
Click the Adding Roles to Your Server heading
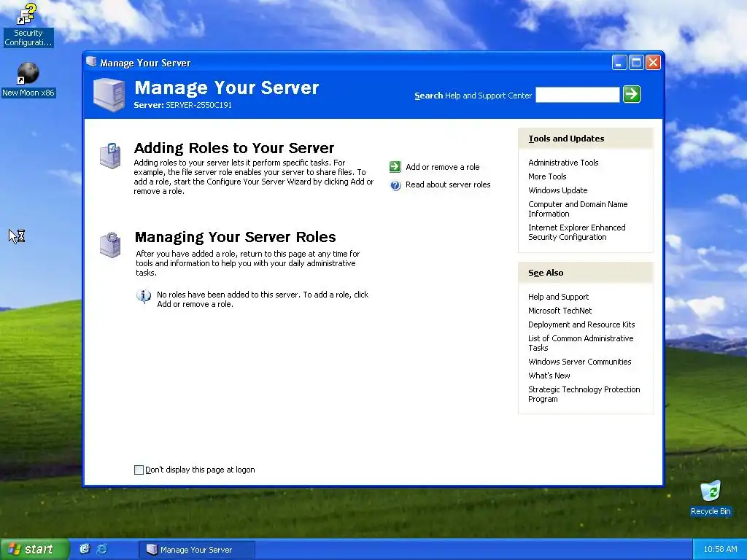pyautogui.click(x=234, y=148)
